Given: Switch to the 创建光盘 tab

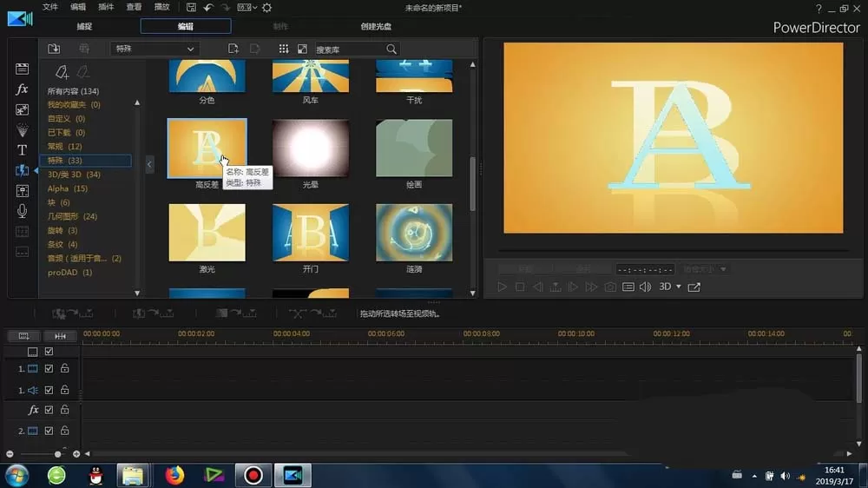Looking at the screenshot, I should coord(376,26).
